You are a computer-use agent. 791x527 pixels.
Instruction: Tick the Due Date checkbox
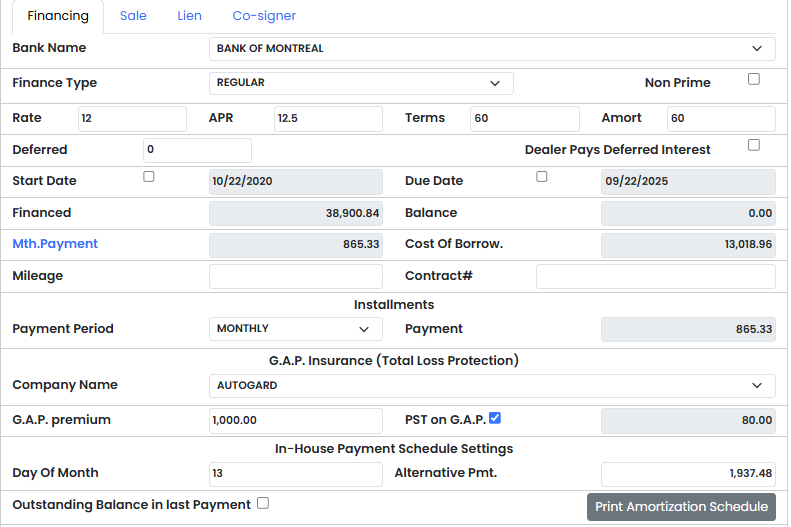[x=541, y=177]
